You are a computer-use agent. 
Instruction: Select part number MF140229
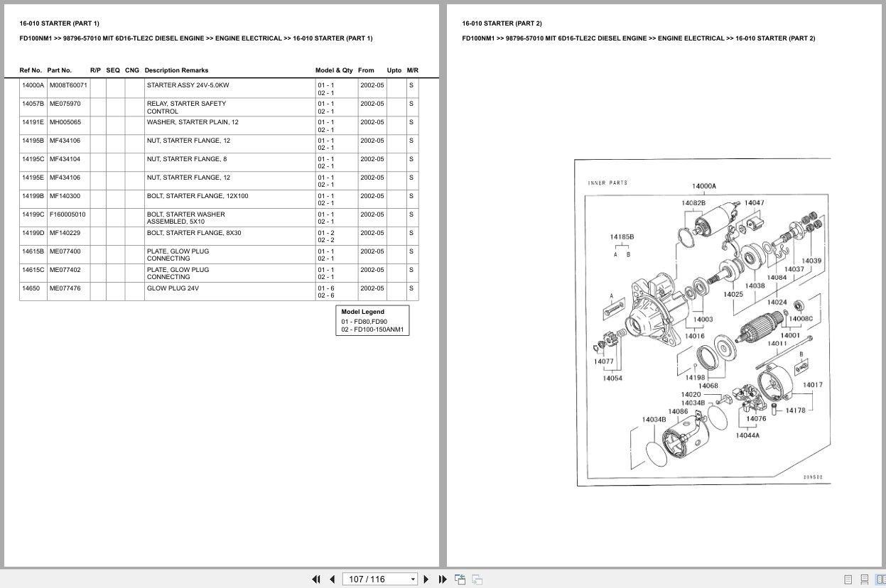65,233
